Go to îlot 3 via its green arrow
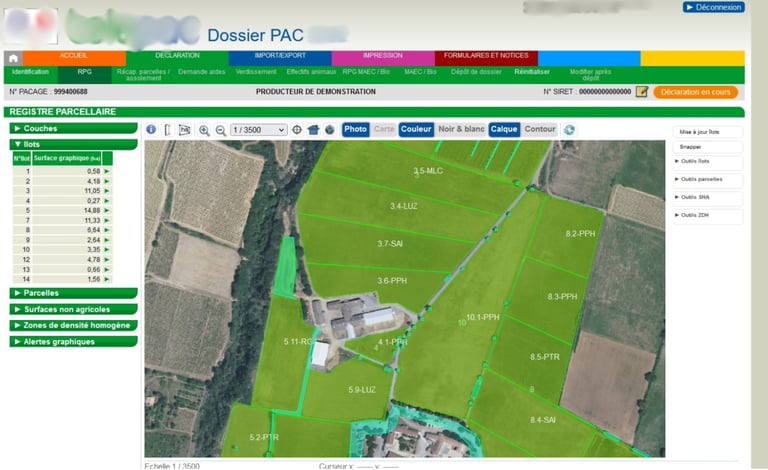The height and width of the screenshot is (470, 768). coord(107,191)
